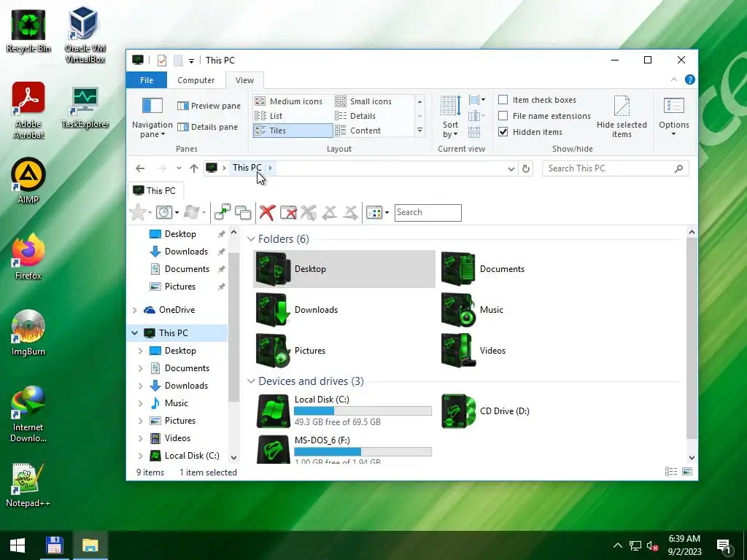Image resolution: width=747 pixels, height=560 pixels.
Task: Click the Hide selected items button
Action: coord(622,117)
